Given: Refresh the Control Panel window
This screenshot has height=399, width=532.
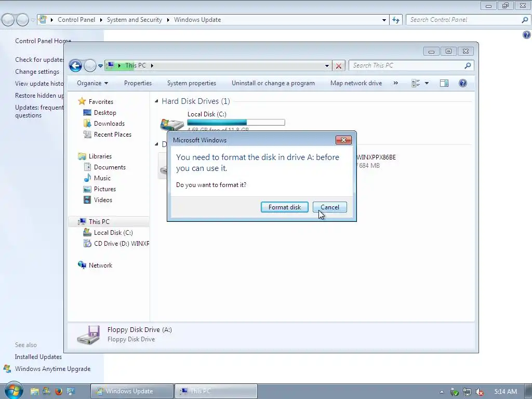Looking at the screenshot, I should pos(396,20).
